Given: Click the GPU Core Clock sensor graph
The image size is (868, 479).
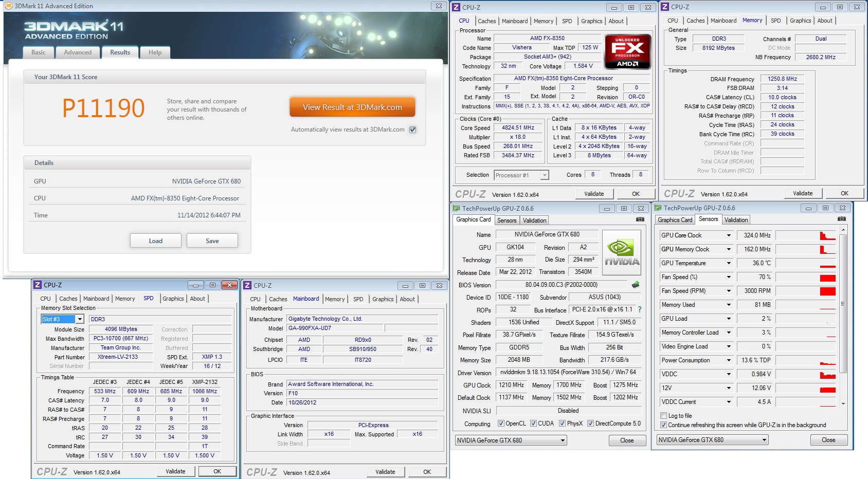Looking at the screenshot, I should pos(806,235).
